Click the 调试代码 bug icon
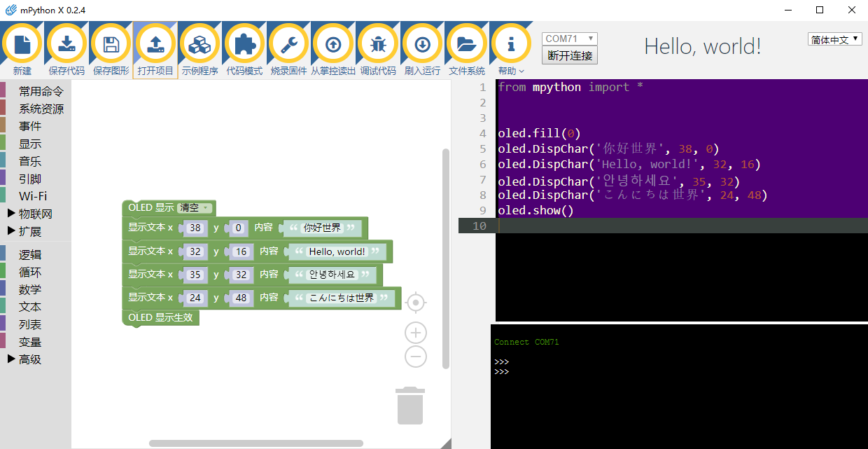The width and height of the screenshot is (868, 449). pyautogui.click(x=378, y=45)
